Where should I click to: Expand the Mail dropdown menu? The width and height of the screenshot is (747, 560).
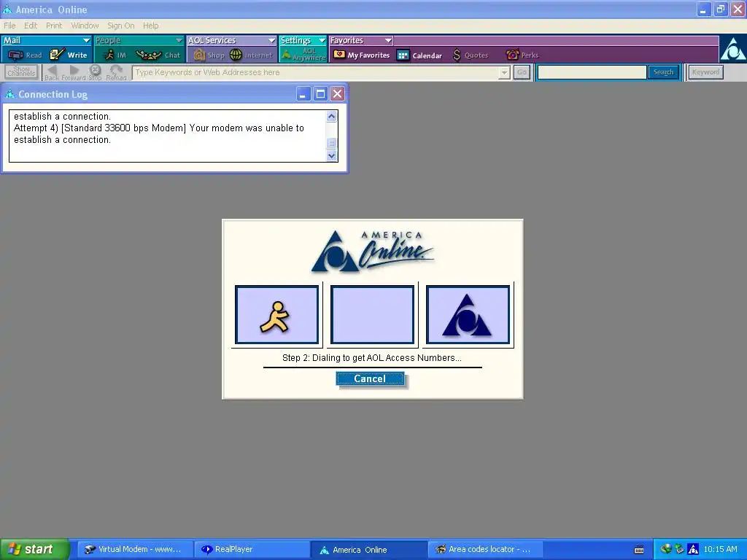coord(86,41)
